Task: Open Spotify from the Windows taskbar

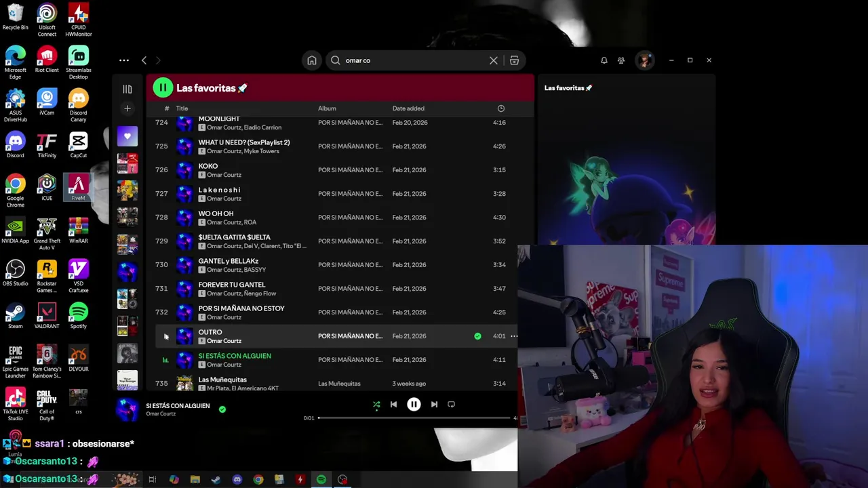Action: (x=321, y=480)
